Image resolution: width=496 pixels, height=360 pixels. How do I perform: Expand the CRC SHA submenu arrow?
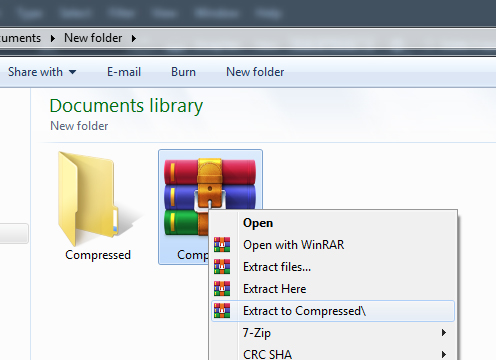[x=444, y=354]
